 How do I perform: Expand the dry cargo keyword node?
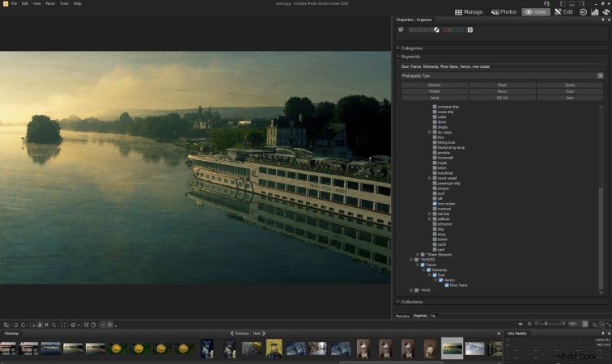click(x=429, y=133)
